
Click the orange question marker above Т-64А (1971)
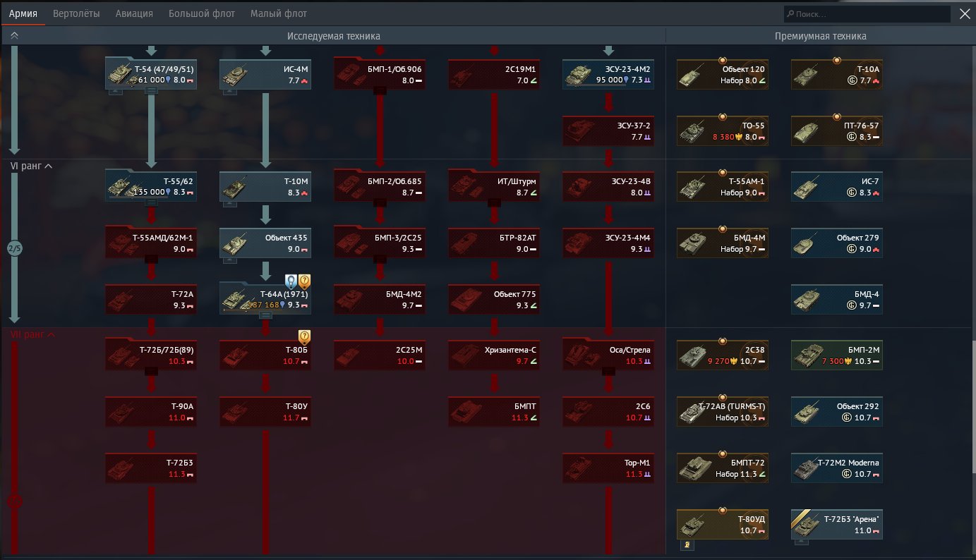point(304,282)
